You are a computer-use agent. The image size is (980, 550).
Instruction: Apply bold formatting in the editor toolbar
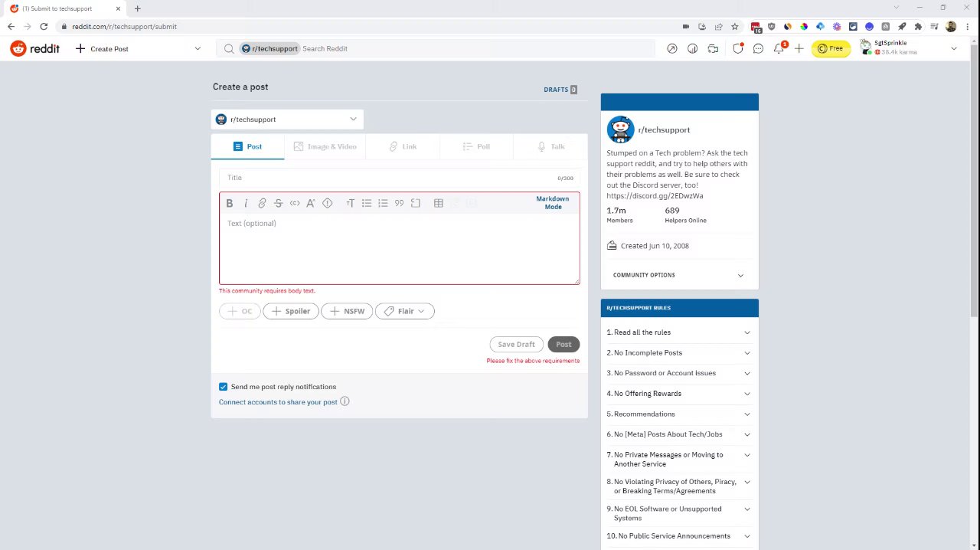click(229, 203)
